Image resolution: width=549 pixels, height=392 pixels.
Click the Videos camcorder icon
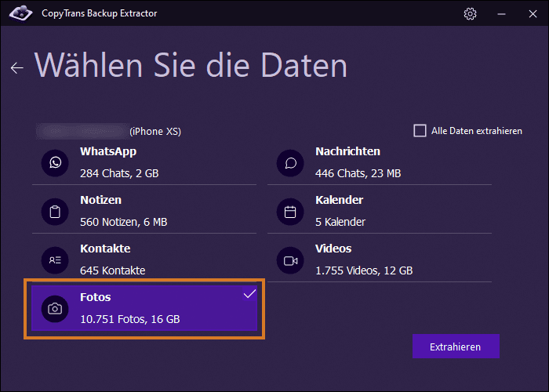[290, 260]
